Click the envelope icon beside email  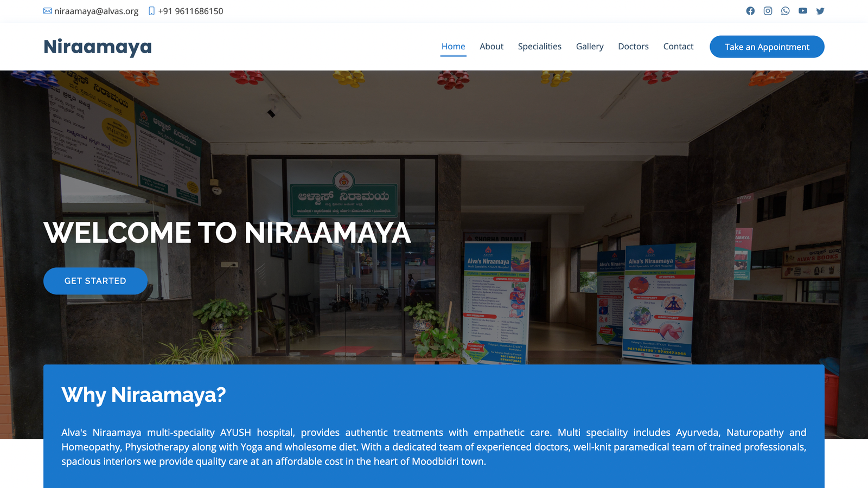(x=48, y=11)
